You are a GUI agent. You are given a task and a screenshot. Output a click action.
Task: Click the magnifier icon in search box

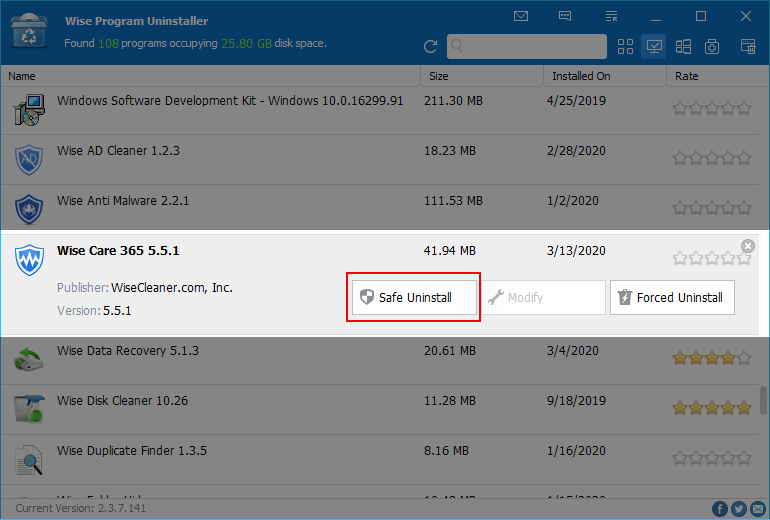pos(457,46)
